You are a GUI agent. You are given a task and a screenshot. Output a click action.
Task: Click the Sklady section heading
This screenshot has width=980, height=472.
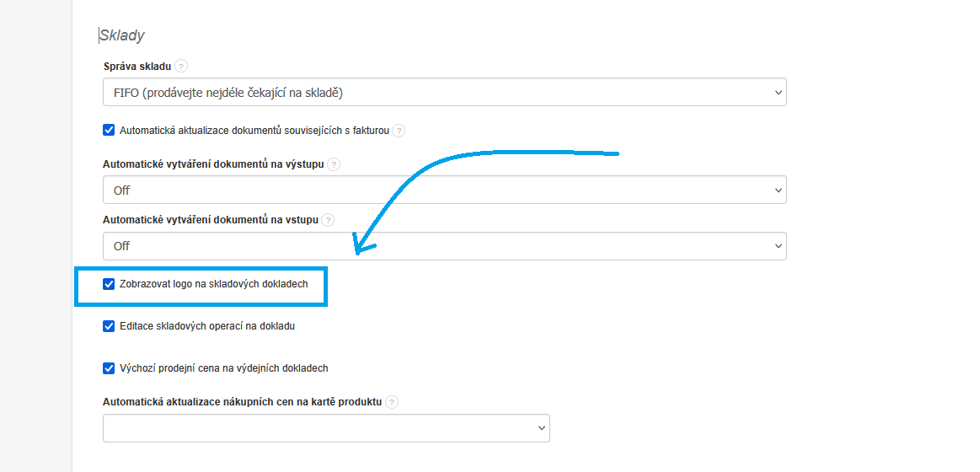click(122, 35)
